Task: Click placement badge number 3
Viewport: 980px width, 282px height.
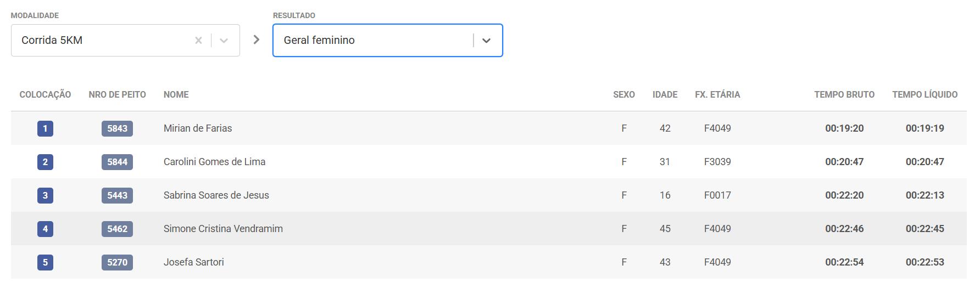Action: pos(45,195)
